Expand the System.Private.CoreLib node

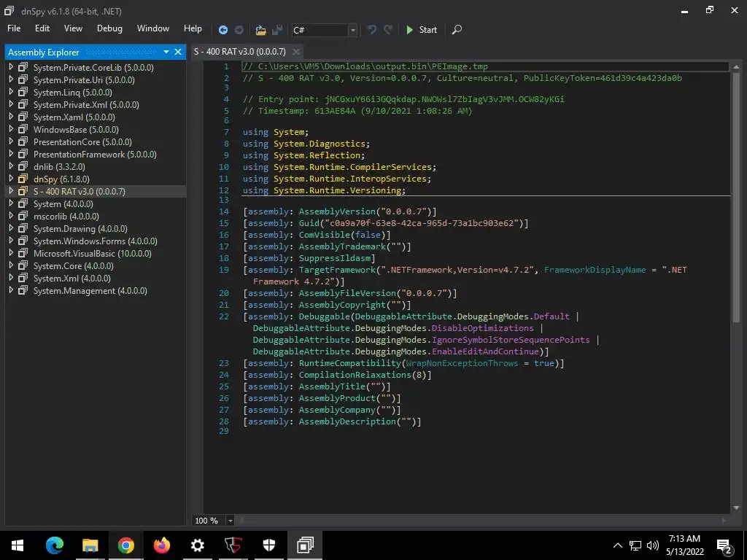[x=11, y=67]
